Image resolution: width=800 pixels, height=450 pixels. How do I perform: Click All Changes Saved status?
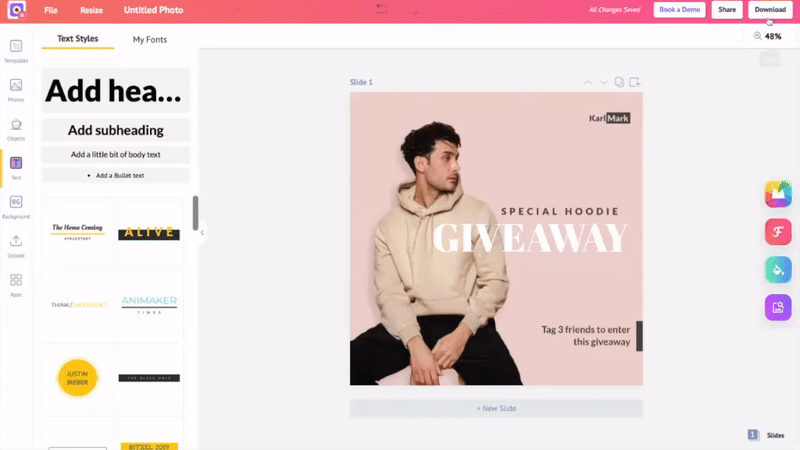coord(614,10)
